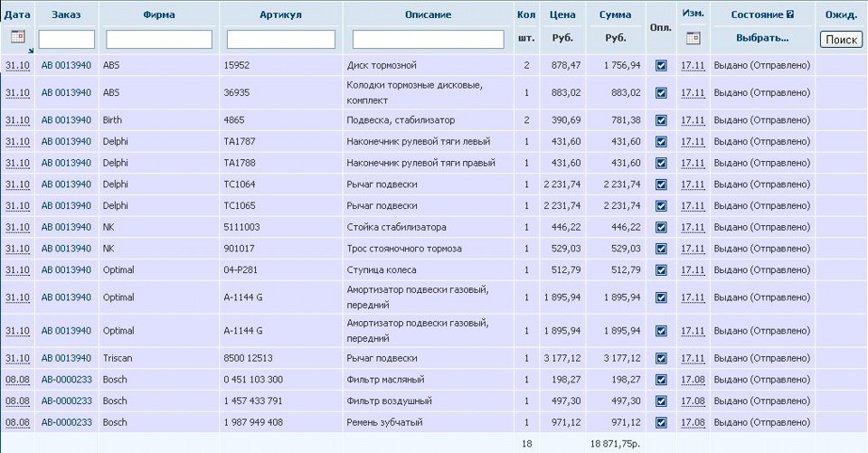Viewport: 868px width, 453px height.
Task: Open order AB-0000233 for Фильтр масляный
Action: (66, 380)
